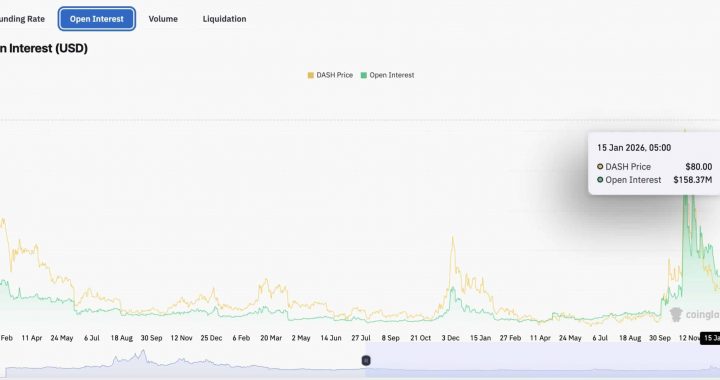Click the green Open Interest legend swatch
This screenshot has height=380, width=720.
(364, 75)
